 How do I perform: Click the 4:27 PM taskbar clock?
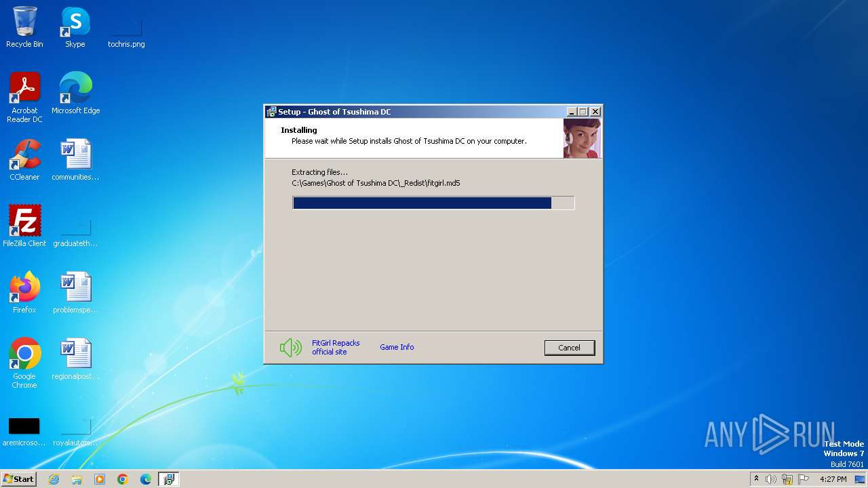point(833,479)
